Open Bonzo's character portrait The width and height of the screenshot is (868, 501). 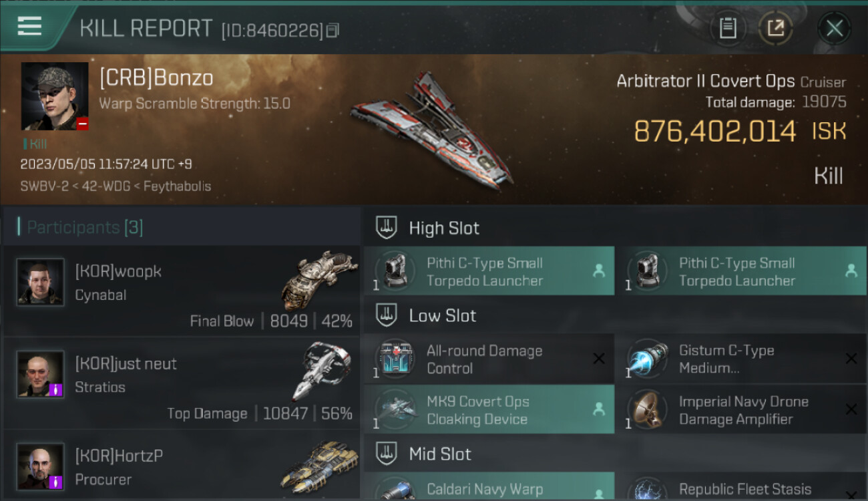[55, 96]
